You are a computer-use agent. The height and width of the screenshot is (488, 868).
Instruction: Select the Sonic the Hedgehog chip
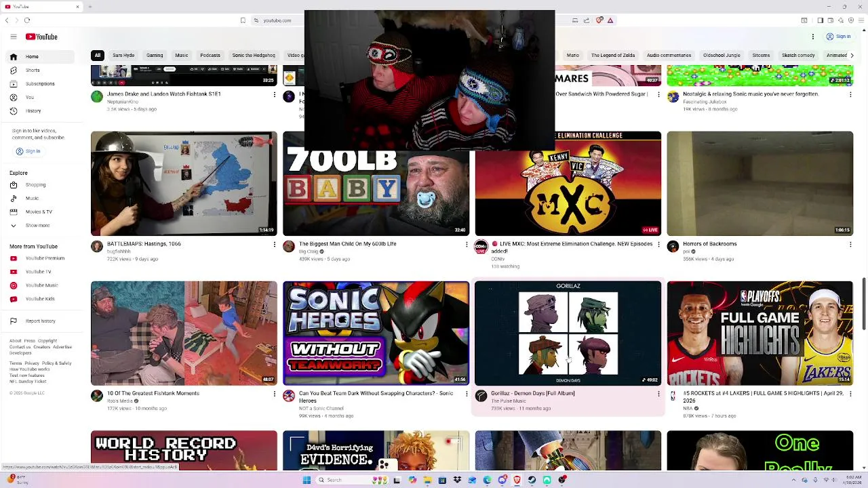pos(254,55)
